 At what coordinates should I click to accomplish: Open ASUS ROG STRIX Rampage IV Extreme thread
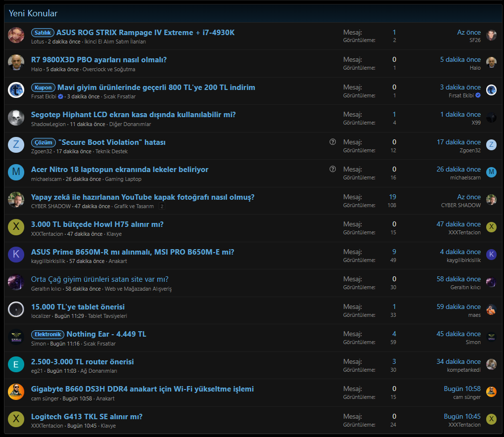pyautogui.click(x=145, y=33)
